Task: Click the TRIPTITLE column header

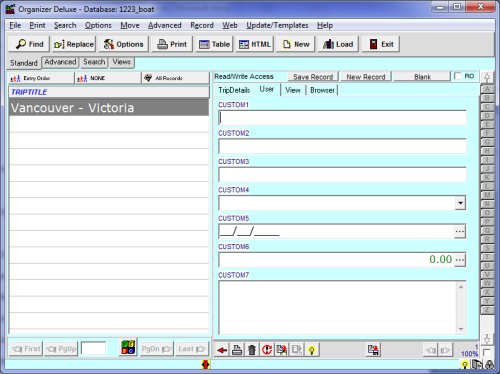Action: (x=109, y=92)
